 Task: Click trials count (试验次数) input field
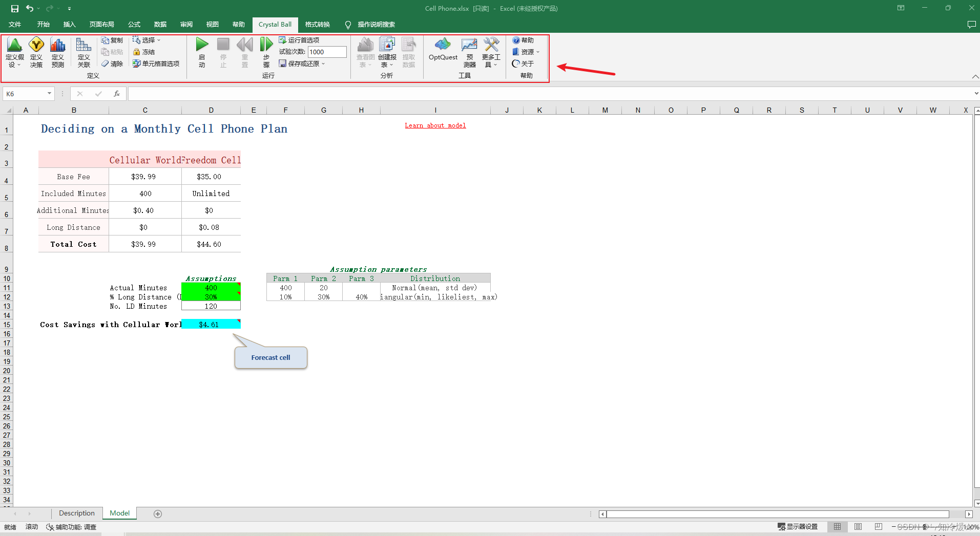327,52
